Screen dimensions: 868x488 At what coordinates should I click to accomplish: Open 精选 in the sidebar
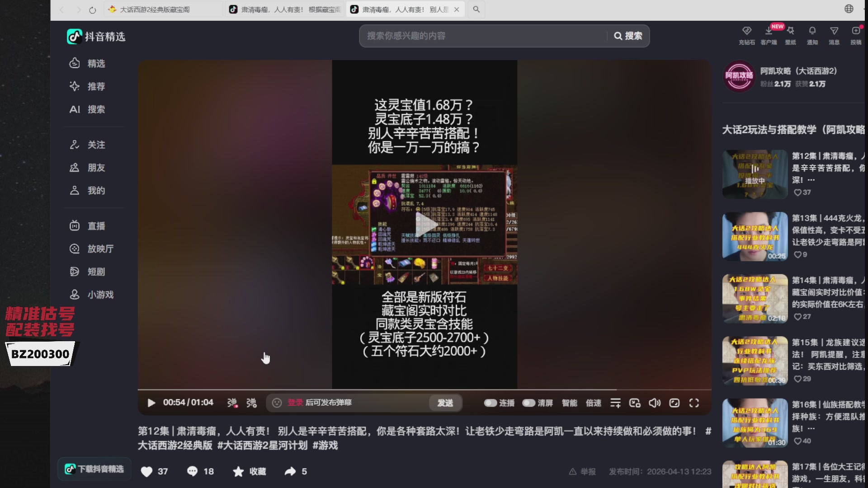(87, 63)
